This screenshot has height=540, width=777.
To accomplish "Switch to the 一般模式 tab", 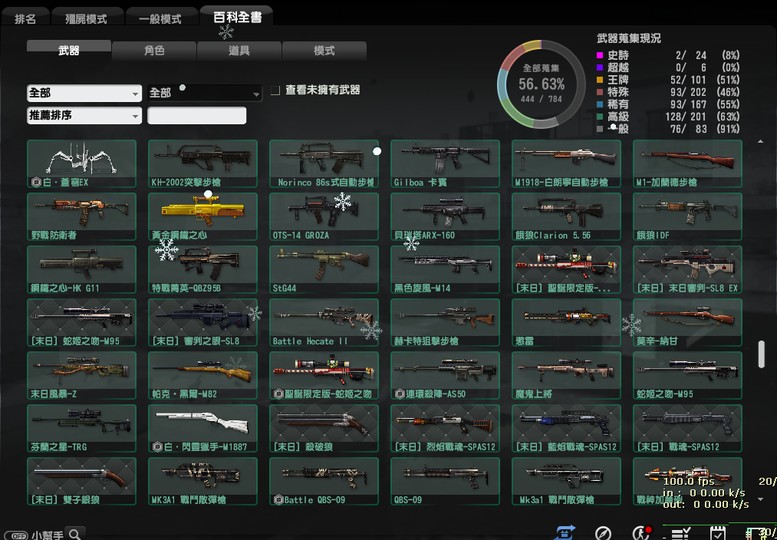I will (x=160, y=18).
